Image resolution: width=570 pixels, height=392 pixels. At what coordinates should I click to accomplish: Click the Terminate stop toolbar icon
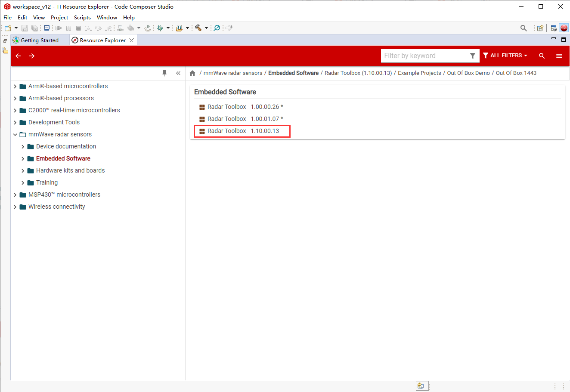(x=78, y=28)
